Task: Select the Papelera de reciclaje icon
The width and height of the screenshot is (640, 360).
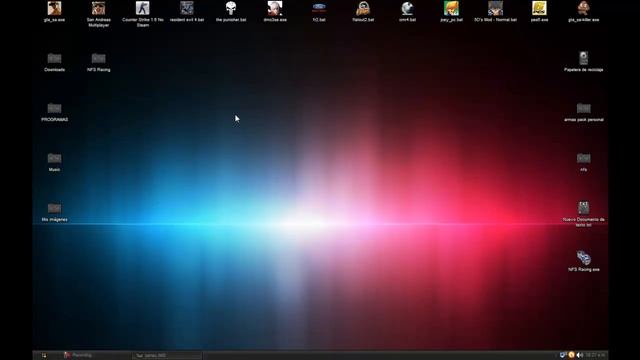Action: coord(583,58)
